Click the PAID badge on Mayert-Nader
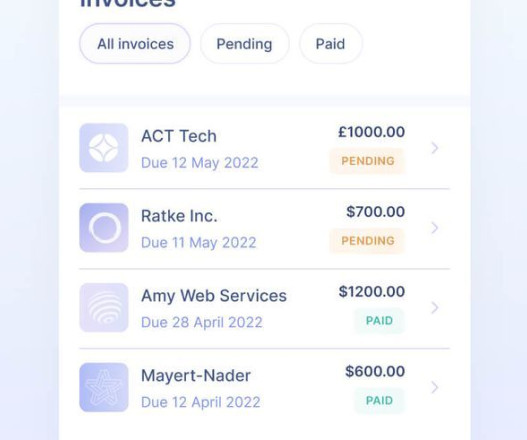The image size is (527, 440). [x=379, y=400]
